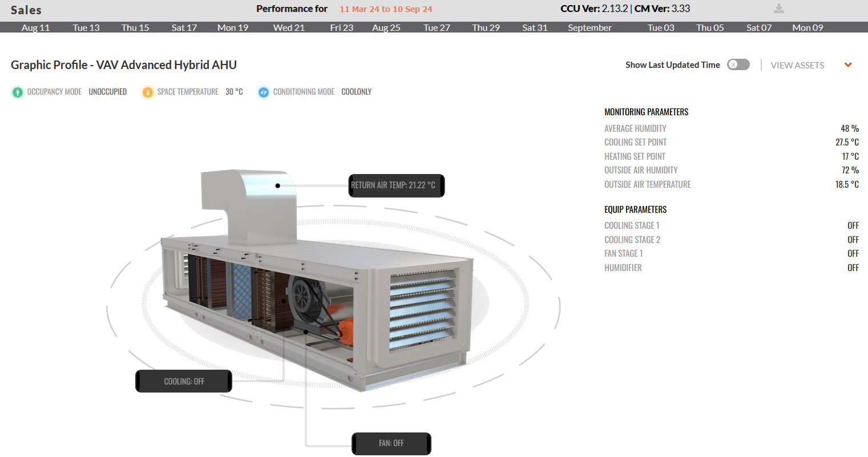This screenshot has width=868, height=457.
Task: Click the blue Conditioning Mode icon
Action: (264, 91)
